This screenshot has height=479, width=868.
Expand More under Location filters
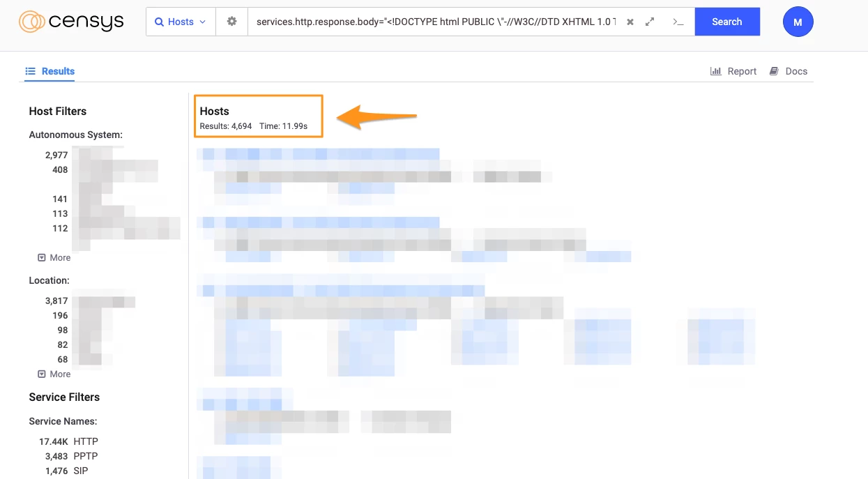click(x=54, y=374)
